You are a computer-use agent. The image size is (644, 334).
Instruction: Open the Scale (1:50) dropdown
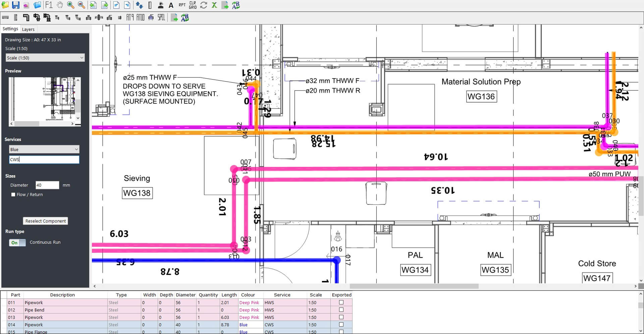pyautogui.click(x=45, y=58)
